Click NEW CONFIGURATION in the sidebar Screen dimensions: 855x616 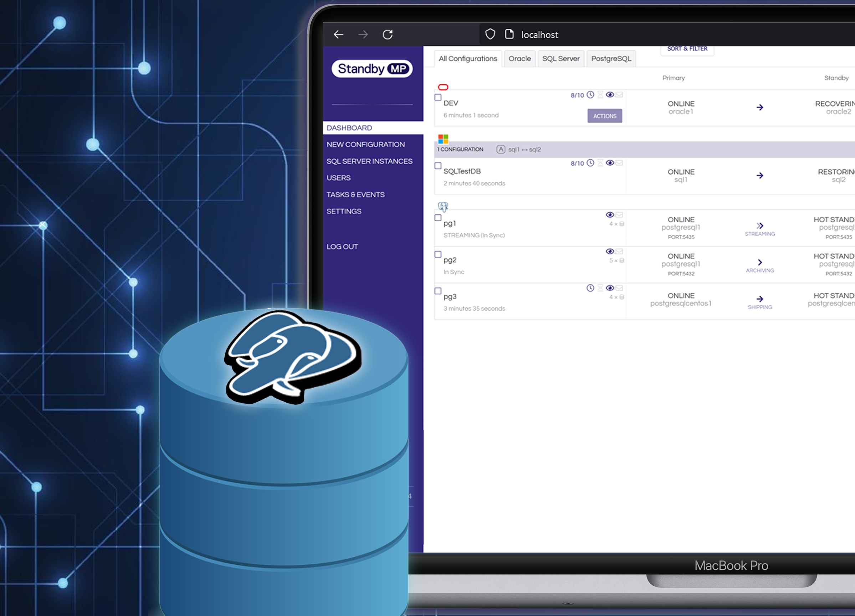point(365,144)
